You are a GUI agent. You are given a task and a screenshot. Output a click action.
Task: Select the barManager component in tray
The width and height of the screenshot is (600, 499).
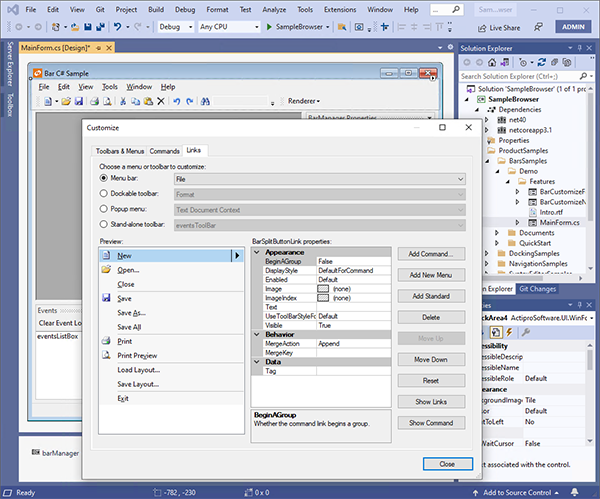pos(55,453)
